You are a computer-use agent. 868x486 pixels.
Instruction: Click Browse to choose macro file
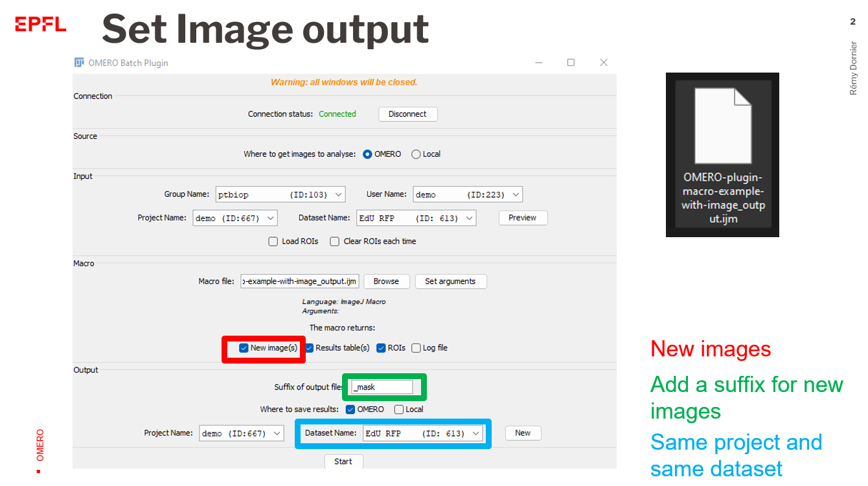pos(387,281)
